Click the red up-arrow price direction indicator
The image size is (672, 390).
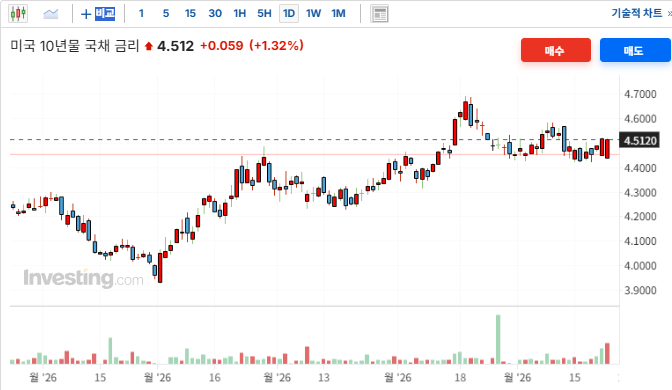pyautogui.click(x=149, y=46)
